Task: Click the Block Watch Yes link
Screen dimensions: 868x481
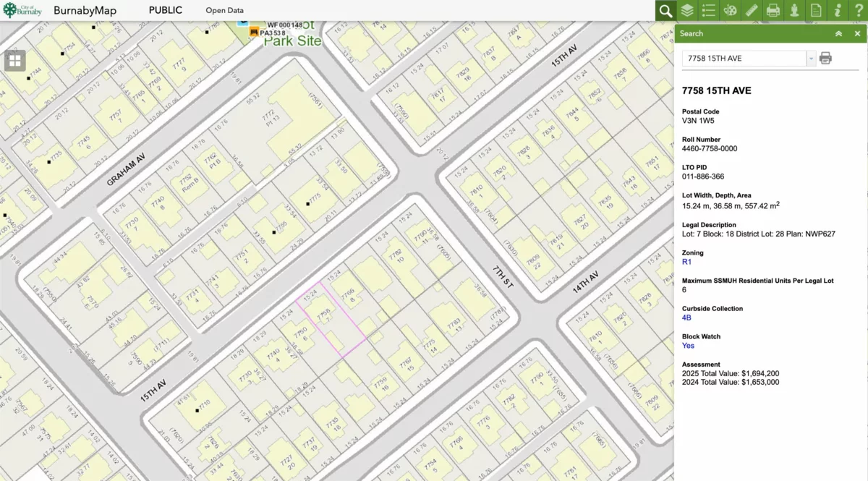Action: (x=688, y=346)
